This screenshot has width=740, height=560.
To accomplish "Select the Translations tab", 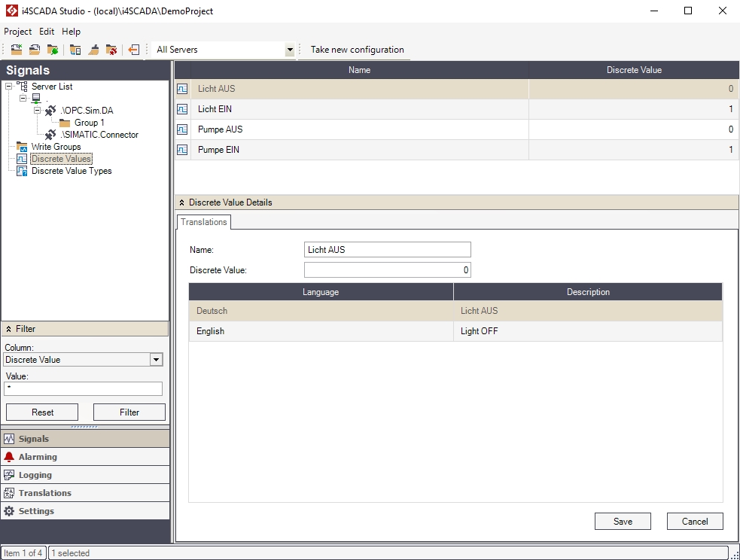I will 204,222.
